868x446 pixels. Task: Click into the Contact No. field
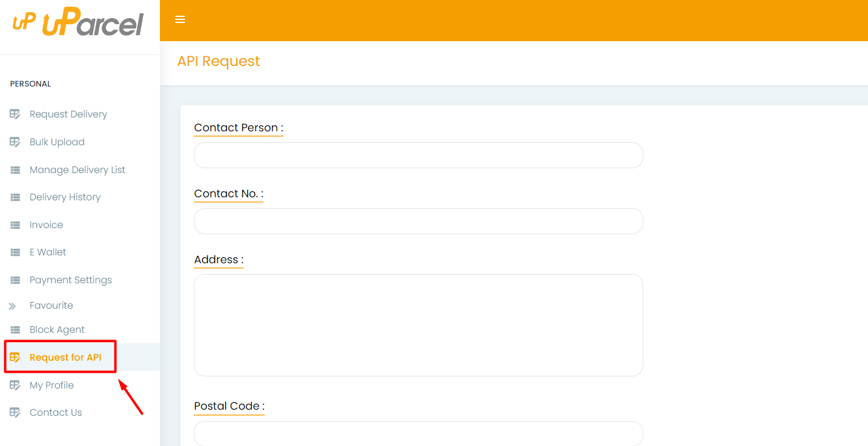pyautogui.click(x=418, y=221)
